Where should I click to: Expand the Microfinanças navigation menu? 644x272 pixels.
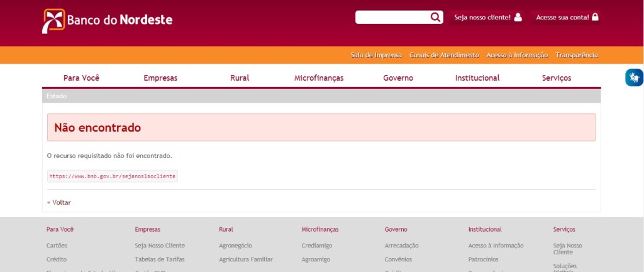(x=319, y=78)
